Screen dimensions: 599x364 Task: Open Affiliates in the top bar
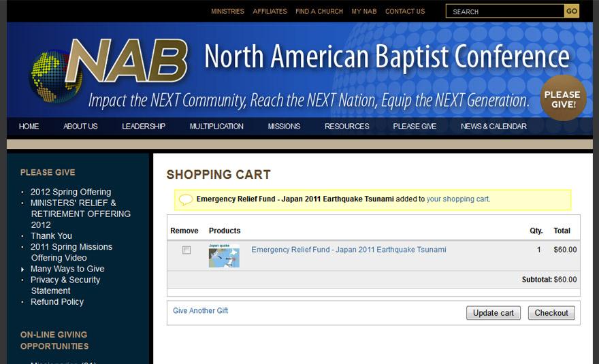[270, 12]
